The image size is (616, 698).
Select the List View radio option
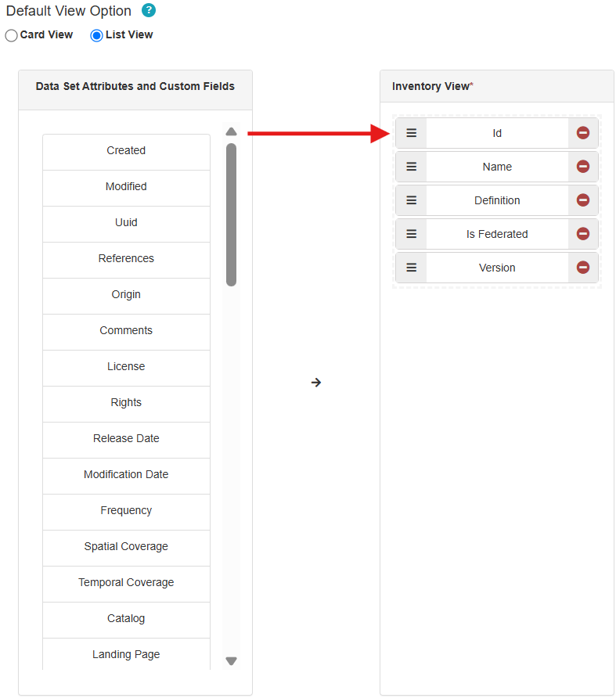pos(97,35)
